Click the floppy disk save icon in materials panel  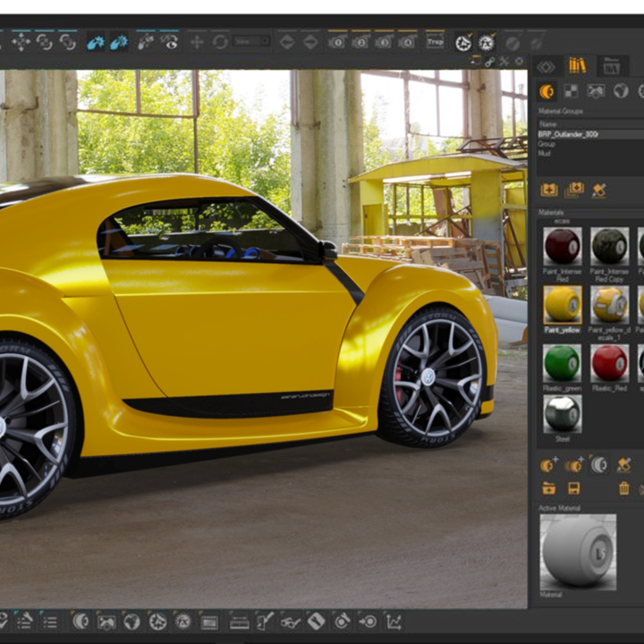tap(573, 488)
